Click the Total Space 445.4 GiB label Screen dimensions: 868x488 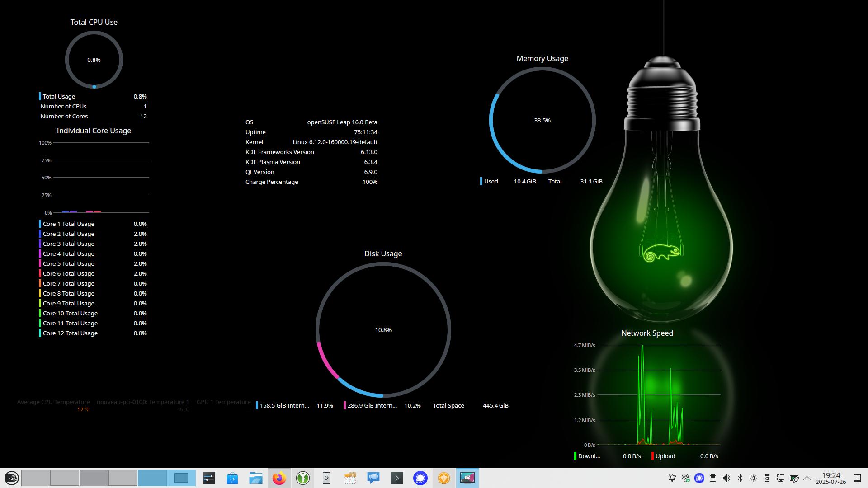click(471, 405)
